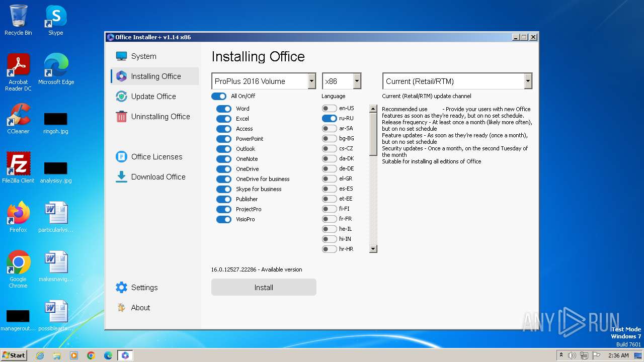Click Internet Explorer icon in taskbar
Screen dimensions: 644x362
point(40,355)
